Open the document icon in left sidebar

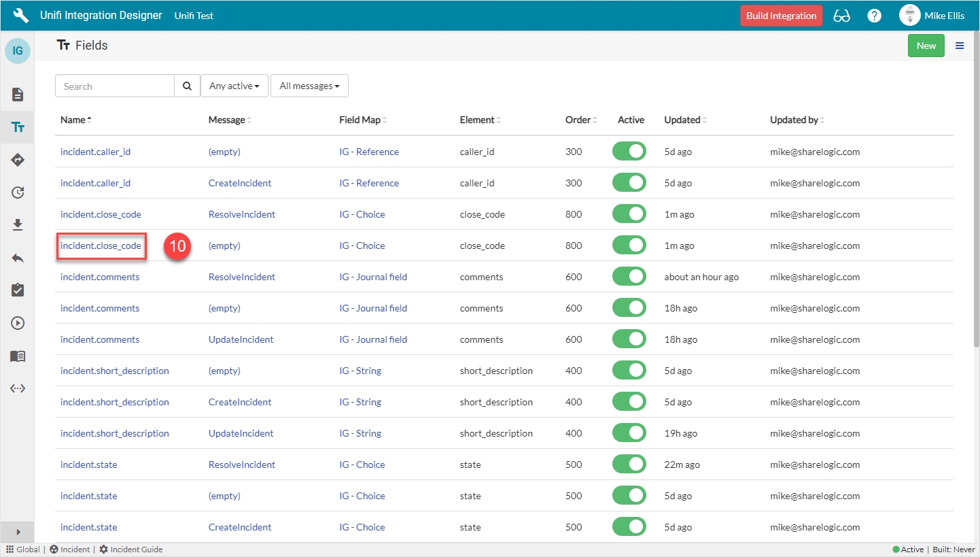pos(18,95)
